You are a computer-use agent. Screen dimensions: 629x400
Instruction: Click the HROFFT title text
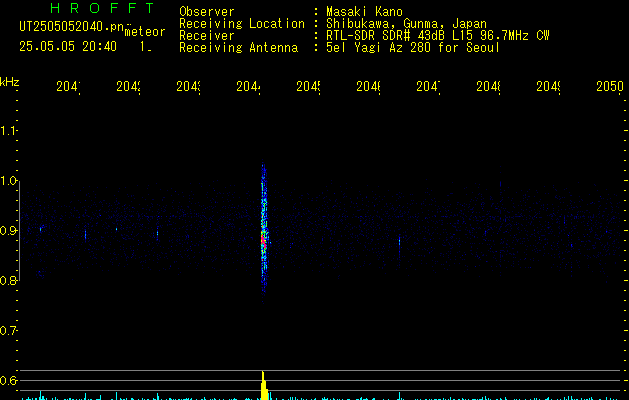tap(102, 8)
